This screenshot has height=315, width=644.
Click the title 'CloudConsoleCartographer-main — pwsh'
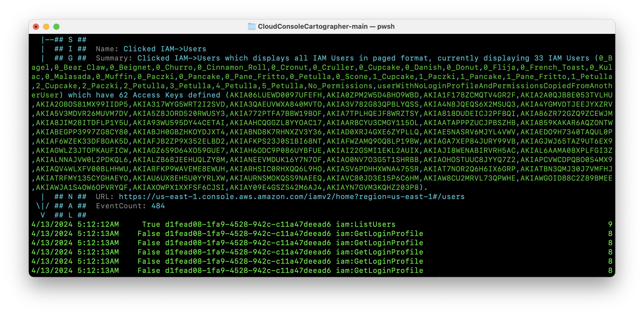point(326,26)
